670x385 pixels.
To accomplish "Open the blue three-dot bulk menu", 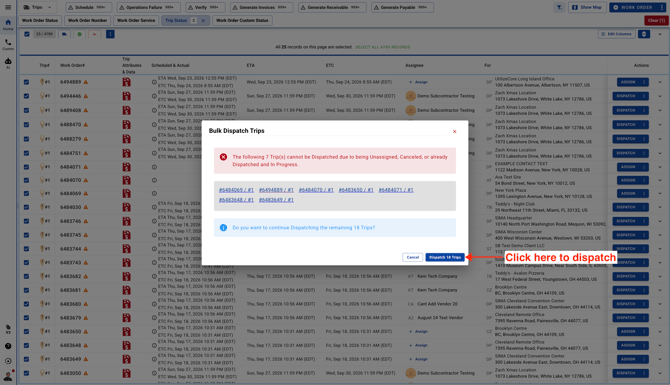I will pyautogui.click(x=110, y=34).
